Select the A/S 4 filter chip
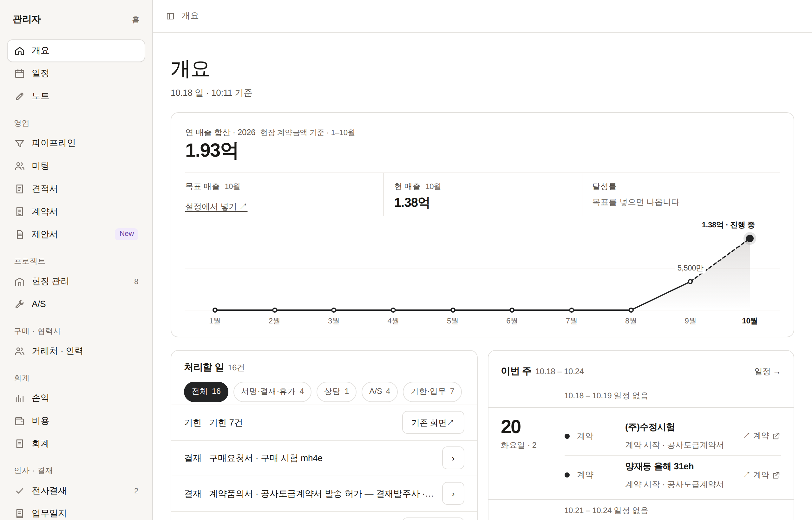 click(380, 392)
